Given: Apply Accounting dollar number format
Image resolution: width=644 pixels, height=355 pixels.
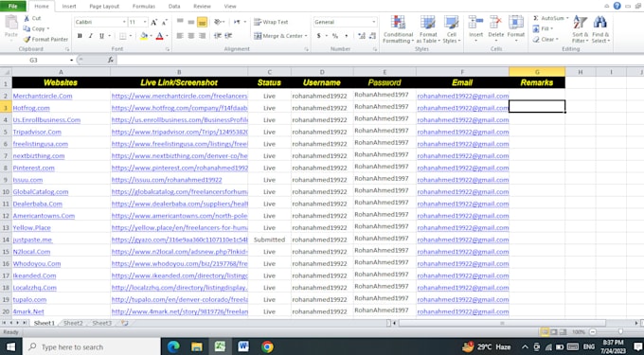Looking at the screenshot, I should tap(319, 36).
